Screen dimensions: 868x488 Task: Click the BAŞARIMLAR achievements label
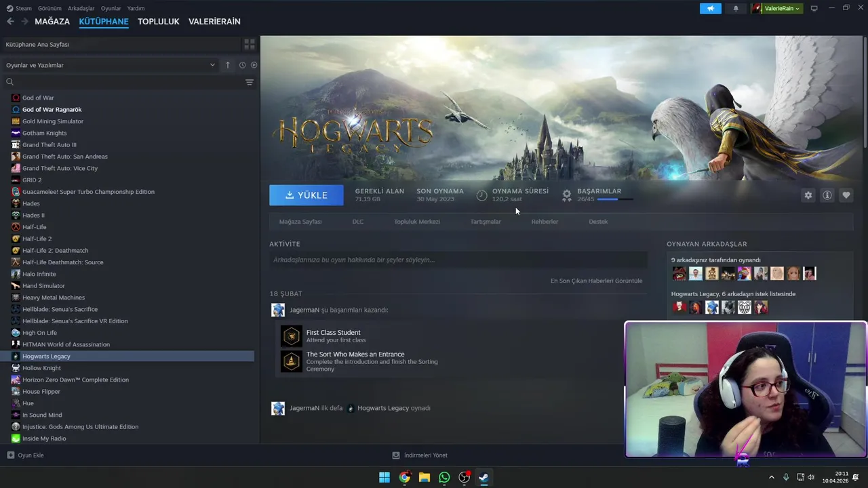599,191
